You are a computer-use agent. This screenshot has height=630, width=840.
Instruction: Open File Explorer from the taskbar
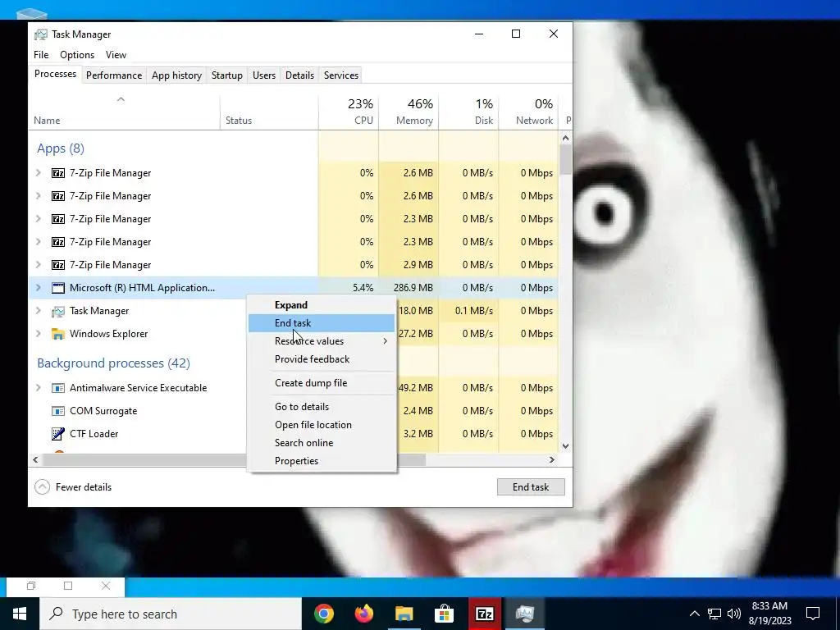tap(404, 614)
